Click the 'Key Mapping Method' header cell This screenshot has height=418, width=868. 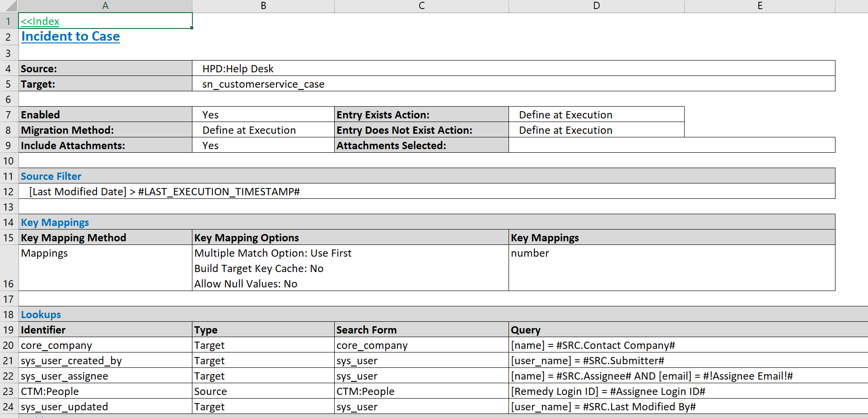[x=105, y=238]
